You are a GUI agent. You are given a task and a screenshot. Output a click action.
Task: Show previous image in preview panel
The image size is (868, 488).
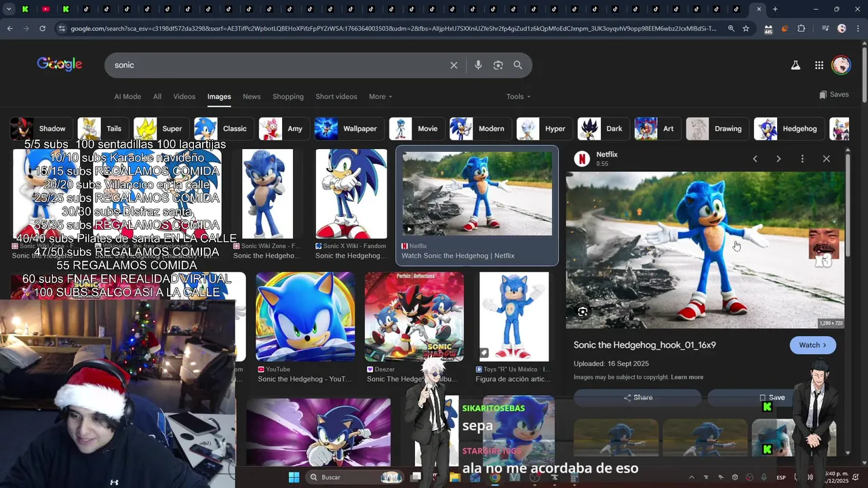(755, 159)
